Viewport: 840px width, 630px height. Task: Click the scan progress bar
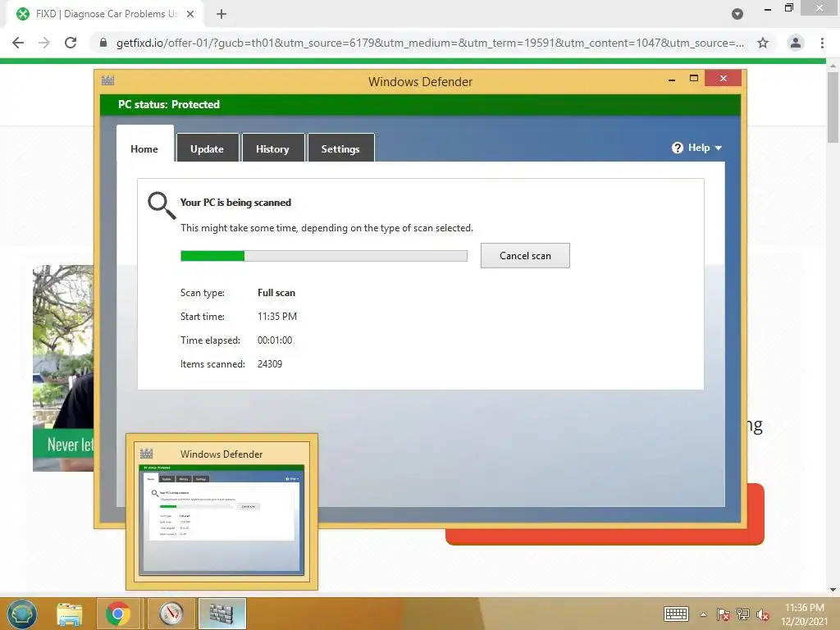point(323,256)
